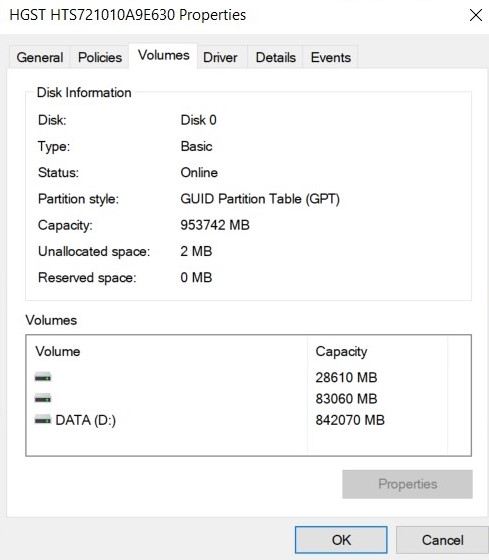
Task: Click GUID Partition Table (GPT) text
Action: pos(260,199)
